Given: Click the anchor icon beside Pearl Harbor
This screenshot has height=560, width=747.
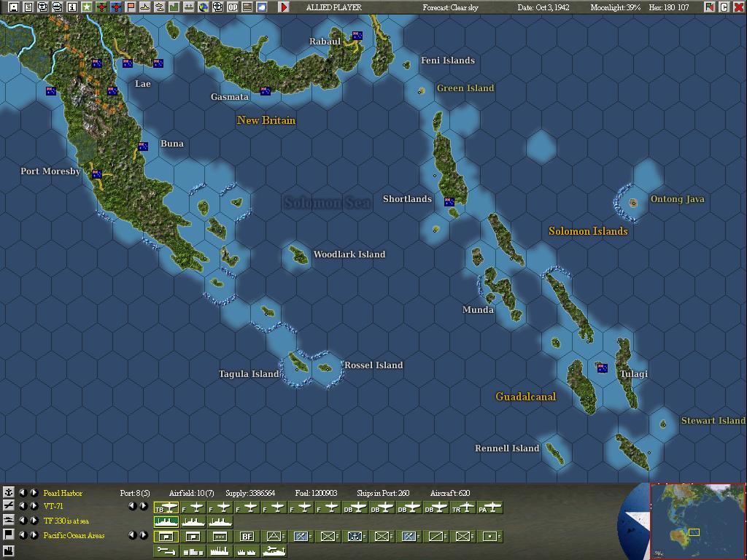Looking at the screenshot, I should pos(8,492).
